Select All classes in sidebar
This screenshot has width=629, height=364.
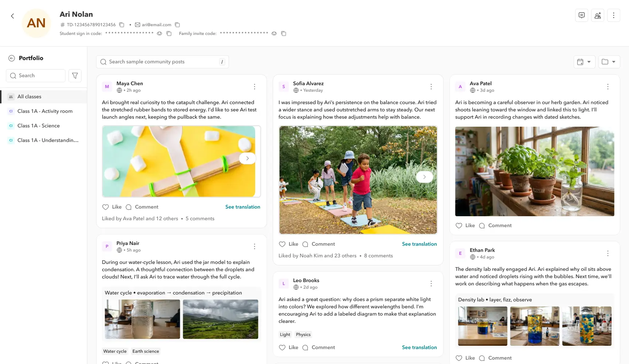(44, 96)
